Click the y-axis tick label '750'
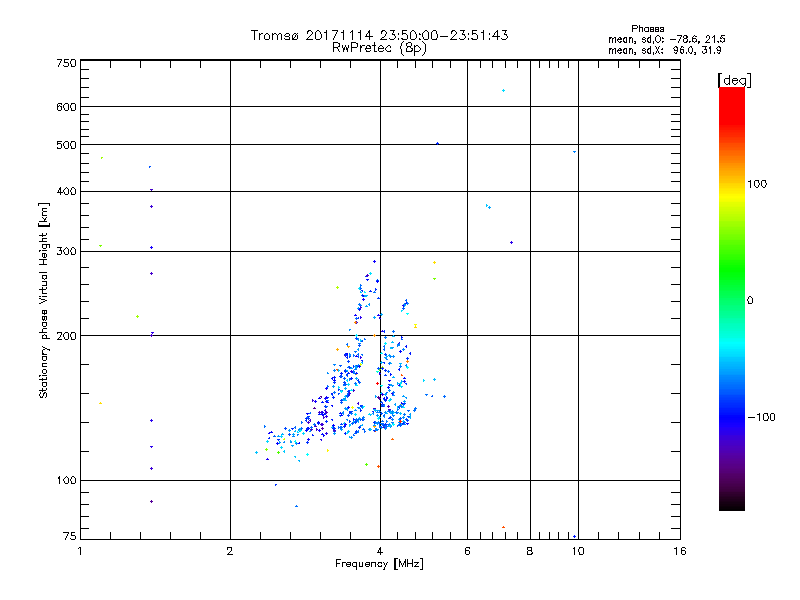The width and height of the screenshot is (800, 600). tap(66, 63)
